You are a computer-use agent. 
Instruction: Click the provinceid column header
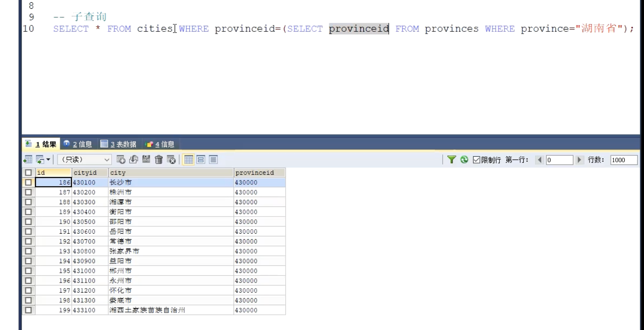(x=259, y=173)
